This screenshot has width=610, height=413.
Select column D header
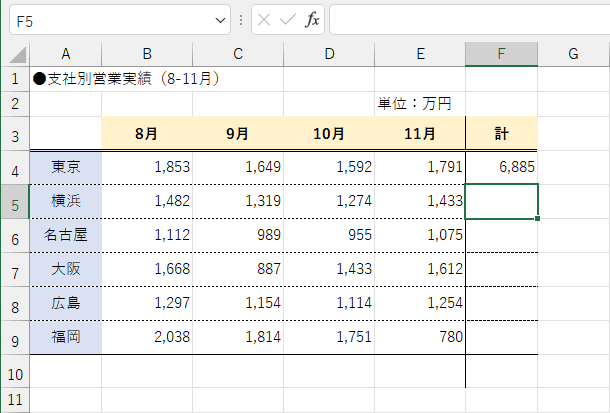(x=329, y=54)
